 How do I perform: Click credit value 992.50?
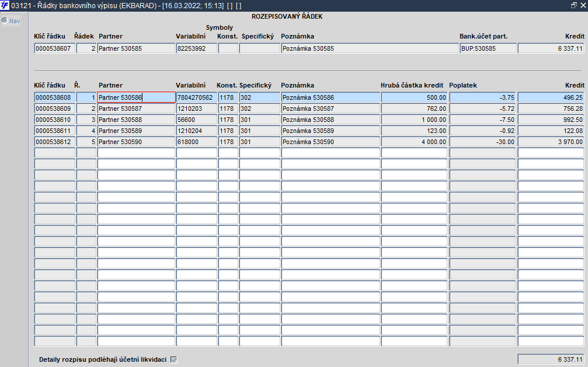point(551,120)
